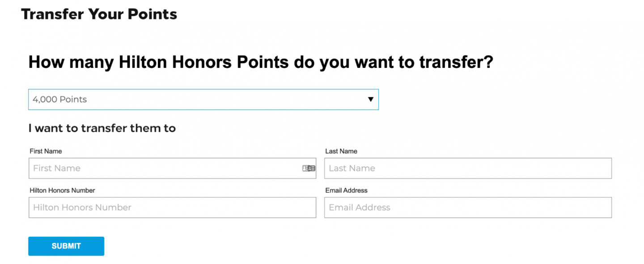Click the 'I want to transfer them to' subheading
The height and width of the screenshot is (264, 644).
(102, 129)
